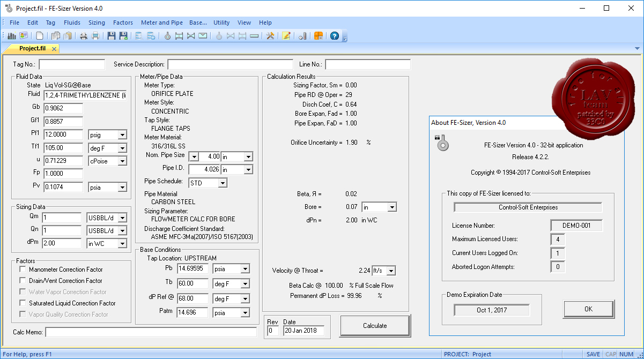
Task: Open the File menu
Action: [14, 23]
